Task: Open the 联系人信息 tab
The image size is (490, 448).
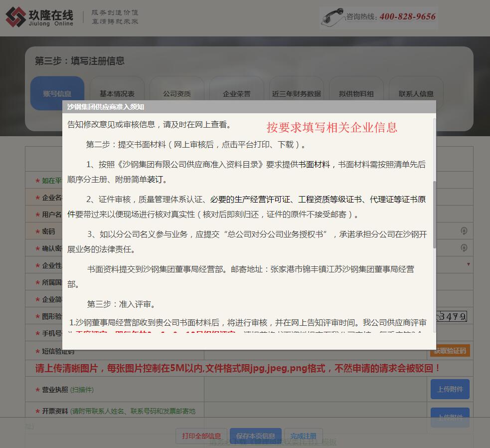Action: 416,93
